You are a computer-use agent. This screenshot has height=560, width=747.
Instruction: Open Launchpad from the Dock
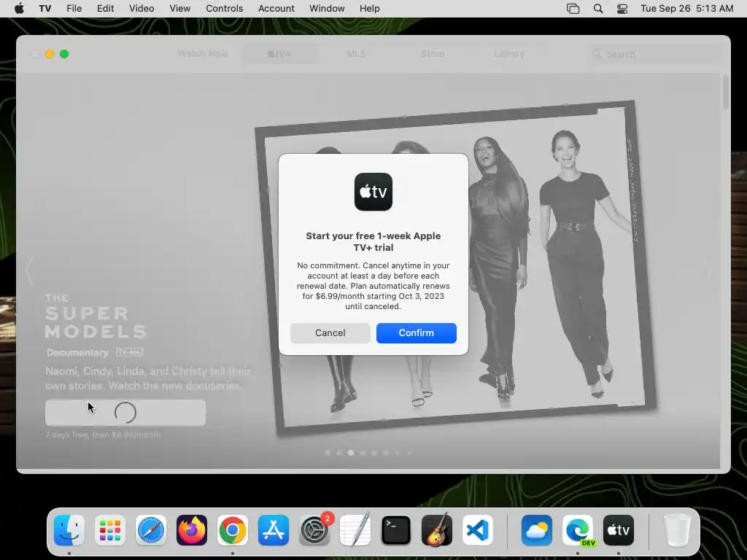tap(110, 530)
